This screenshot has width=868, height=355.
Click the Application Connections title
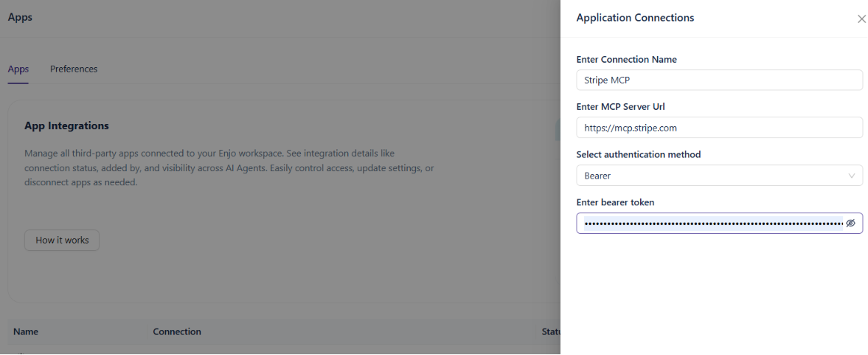(x=635, y=18)
